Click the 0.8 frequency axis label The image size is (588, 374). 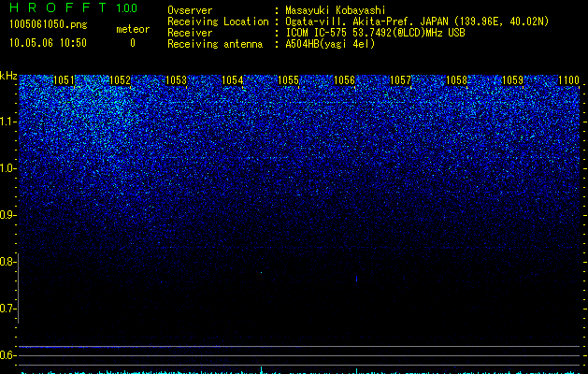coord(8,262)
